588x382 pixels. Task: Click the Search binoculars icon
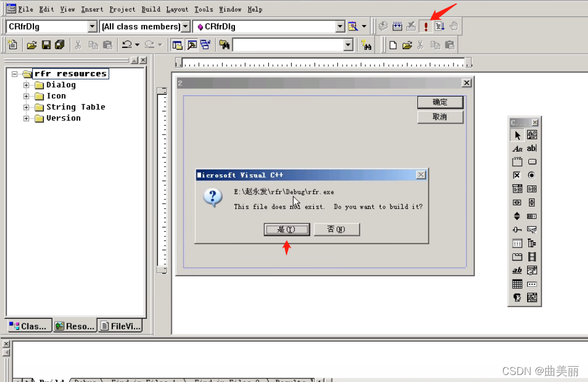coord(366,45)
